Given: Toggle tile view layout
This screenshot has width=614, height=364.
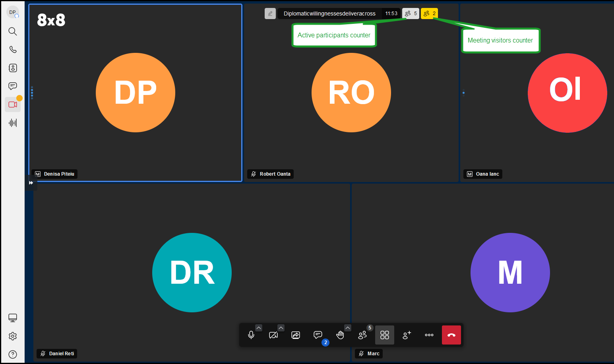Looking at the screenshot, I should pos(385,335).
